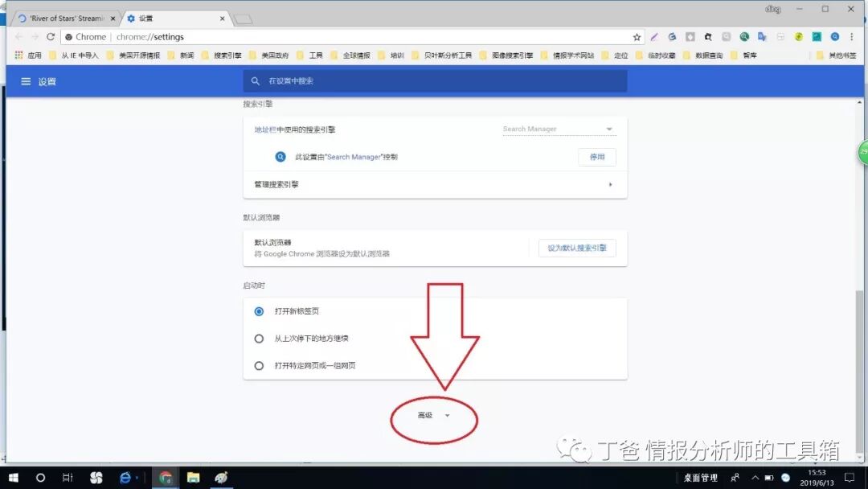Close the 设置 tab
This screenshot has height=489, width=868.
click(222, 18)
